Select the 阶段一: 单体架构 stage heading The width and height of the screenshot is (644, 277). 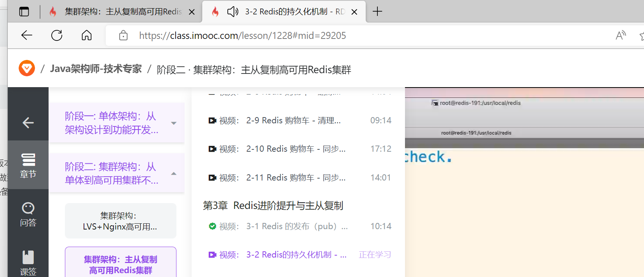coord(112,123)
